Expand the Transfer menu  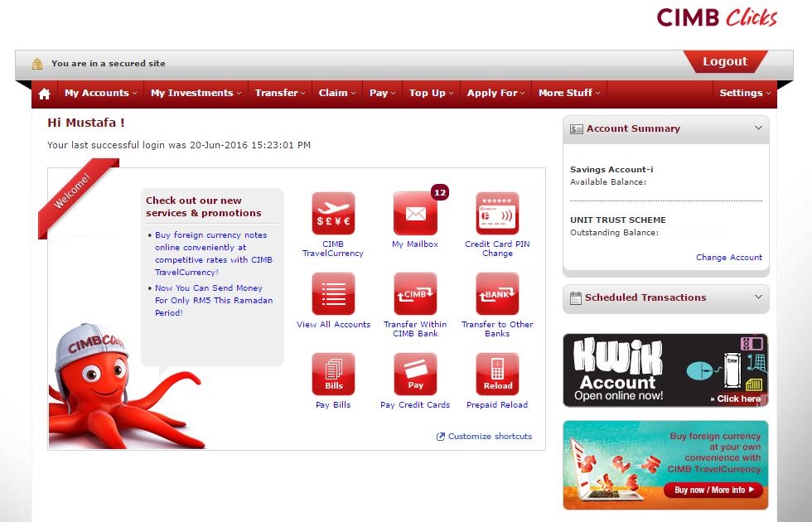point(280,93)
